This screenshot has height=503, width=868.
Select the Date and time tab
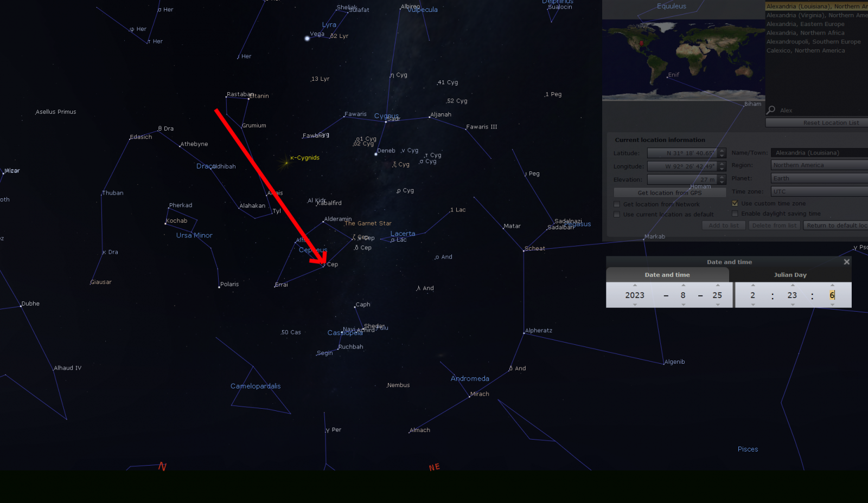point(667,275)
